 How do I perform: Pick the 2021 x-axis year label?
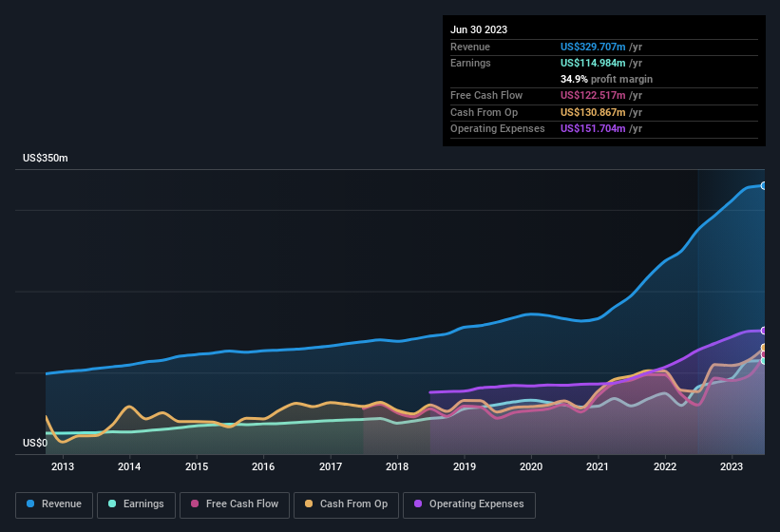click(x=598, y=466)
